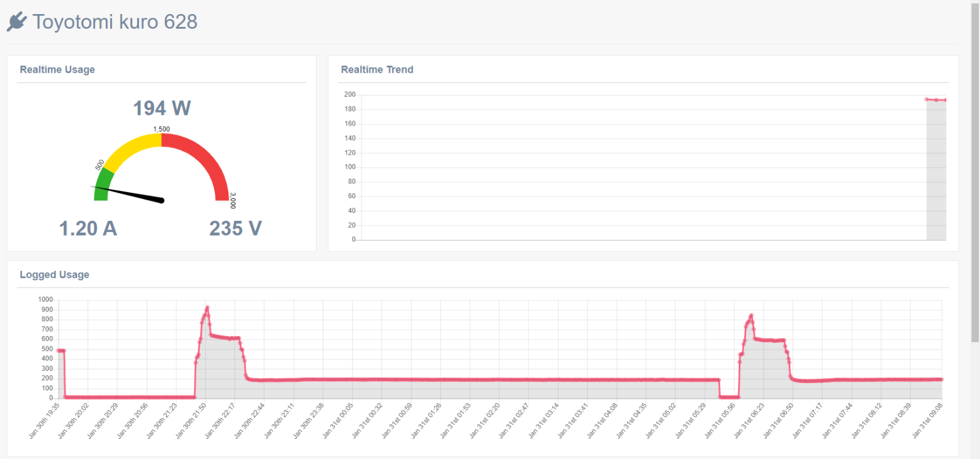Click the green segment of the gauge
This screenshot has height=459, width=980.
pyautogui.click(x=103, y=185)
